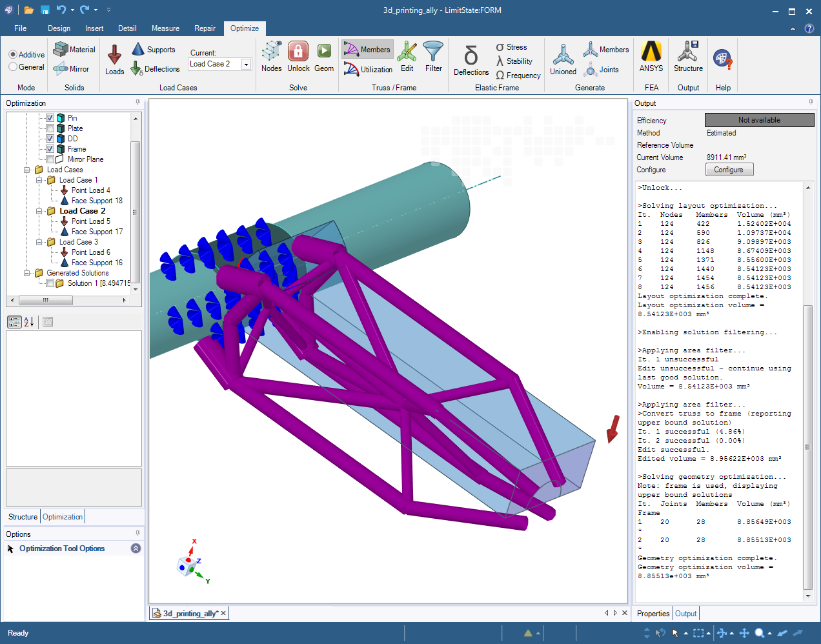Check the Plate checkbox in tree
This screenshot has height=644, width=821.
click(50, 128)
